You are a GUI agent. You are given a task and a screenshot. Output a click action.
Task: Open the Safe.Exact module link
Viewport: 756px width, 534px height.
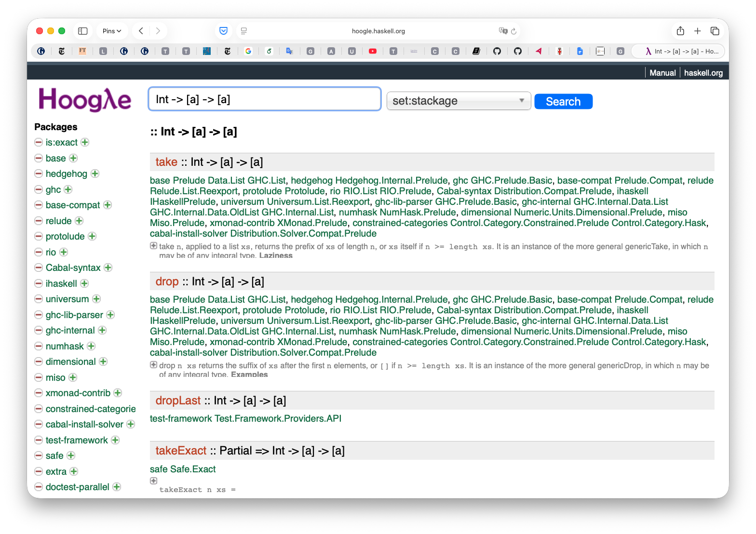pyautogui.click(x=193, y=469)
